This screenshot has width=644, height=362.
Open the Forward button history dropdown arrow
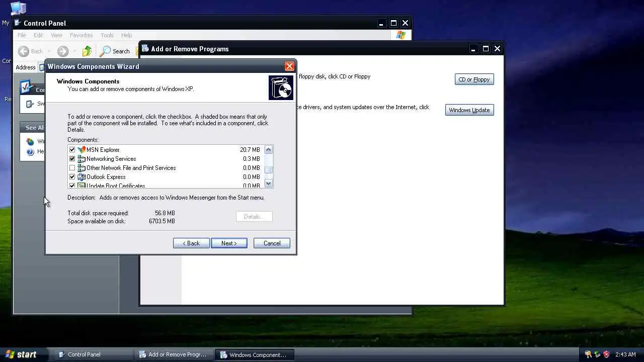click(74, 51)
